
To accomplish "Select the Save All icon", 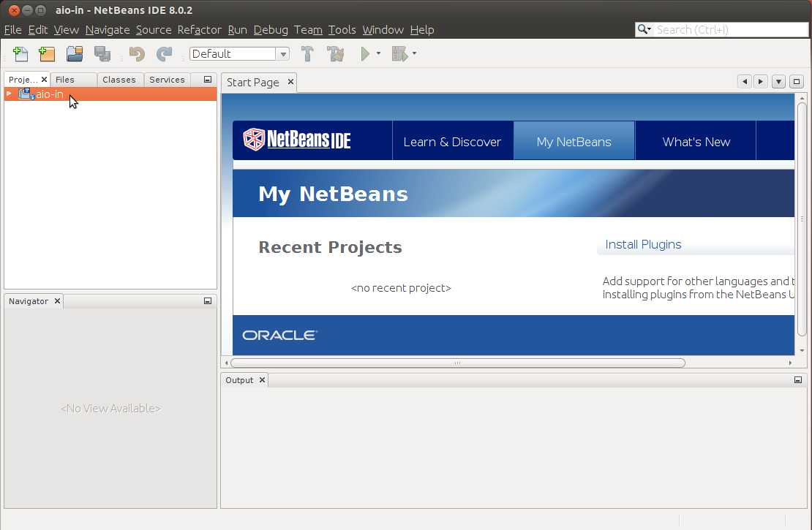I will pos(102,53).
